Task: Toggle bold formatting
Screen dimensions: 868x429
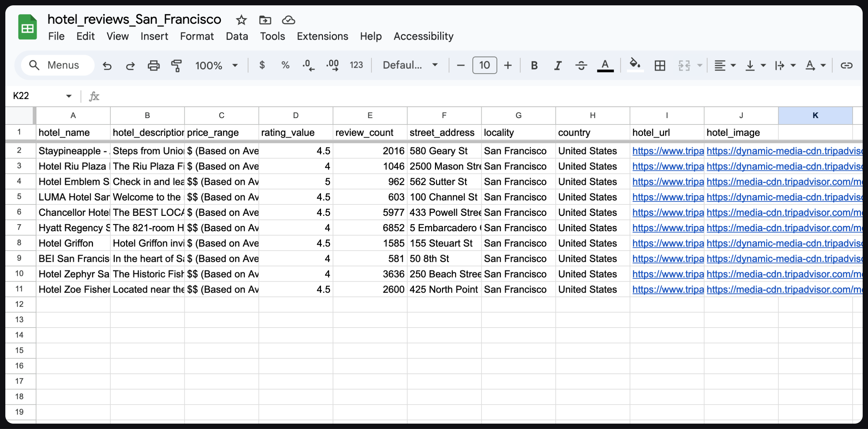Action: click(534, 65)
